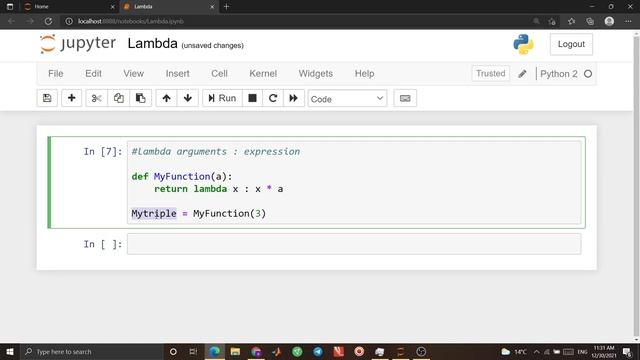Click inside the empty code cell
This screenshot has height=360, width=640.
pos(354,244)
